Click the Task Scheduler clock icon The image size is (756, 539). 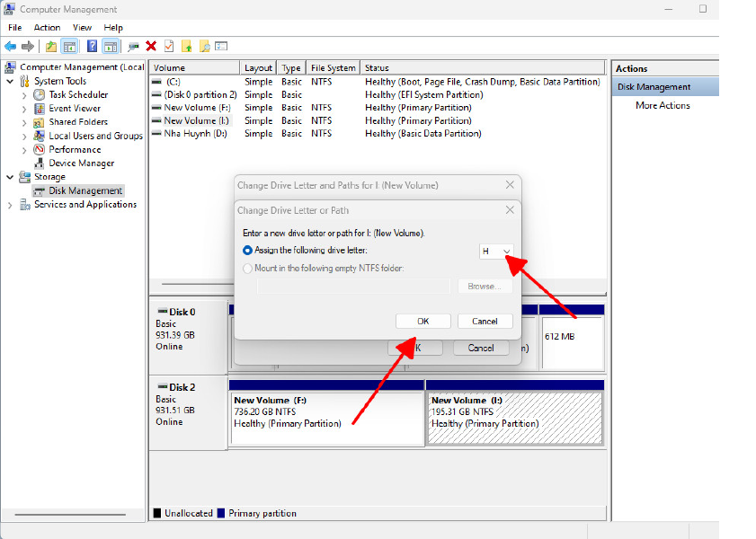click(x=39, y=95)
